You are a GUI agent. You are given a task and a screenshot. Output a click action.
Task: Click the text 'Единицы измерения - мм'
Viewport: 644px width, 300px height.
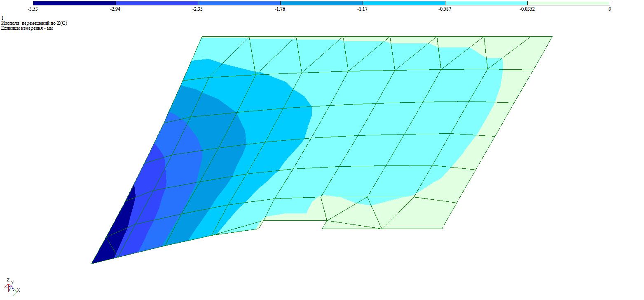(x=27, y=28)
